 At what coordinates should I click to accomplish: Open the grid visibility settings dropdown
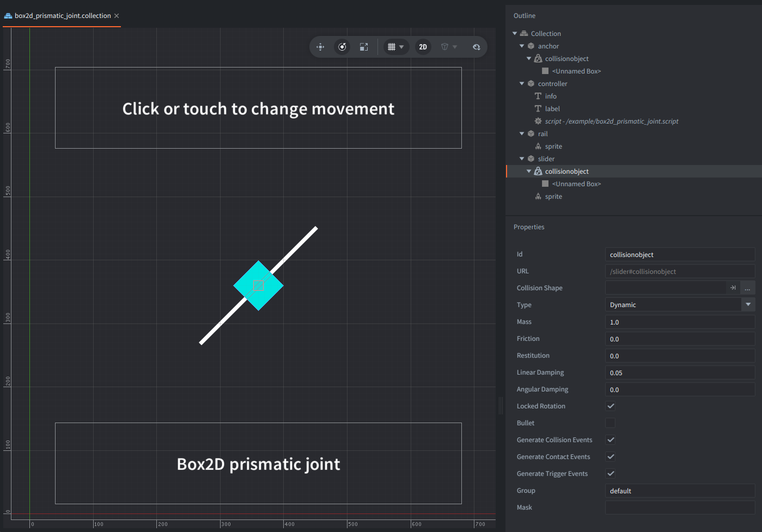point(396,47)
